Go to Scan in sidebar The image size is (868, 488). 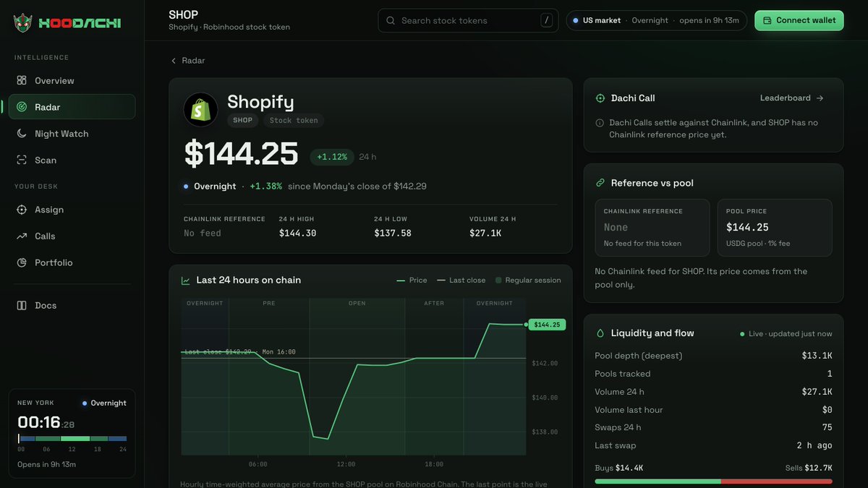click(x=72, y=160)
